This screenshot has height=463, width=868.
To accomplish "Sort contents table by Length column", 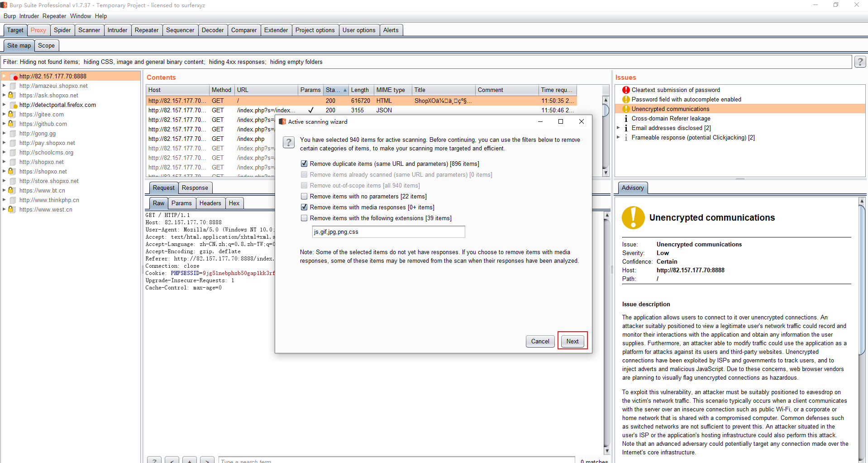I will (x=361, y=90).
